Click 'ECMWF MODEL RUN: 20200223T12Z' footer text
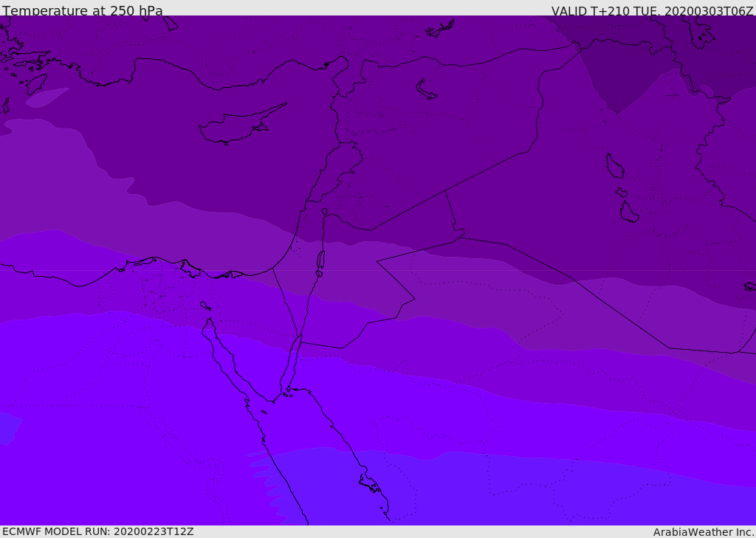Viewport: 756px width, 538px height. tap(98, 531)
